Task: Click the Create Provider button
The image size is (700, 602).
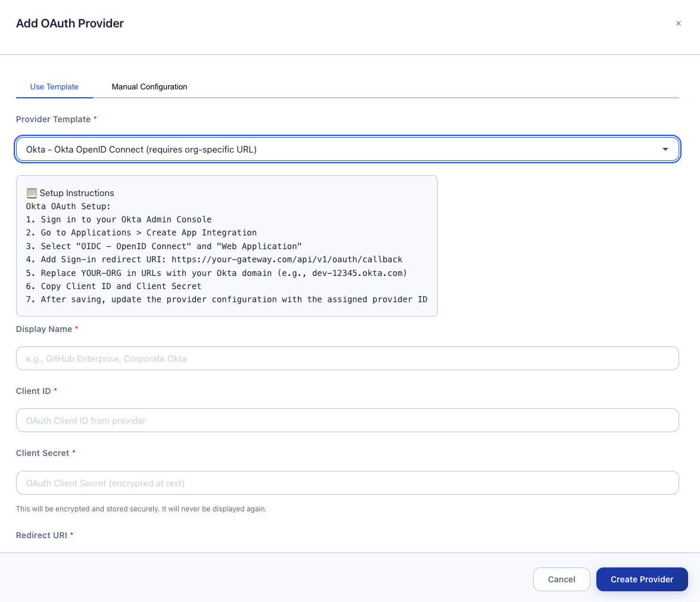Action: tap(642, 579)
